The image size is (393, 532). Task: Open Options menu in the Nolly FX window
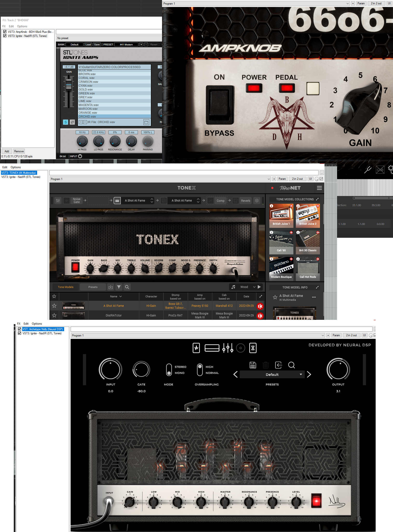(x=37, y=324)
